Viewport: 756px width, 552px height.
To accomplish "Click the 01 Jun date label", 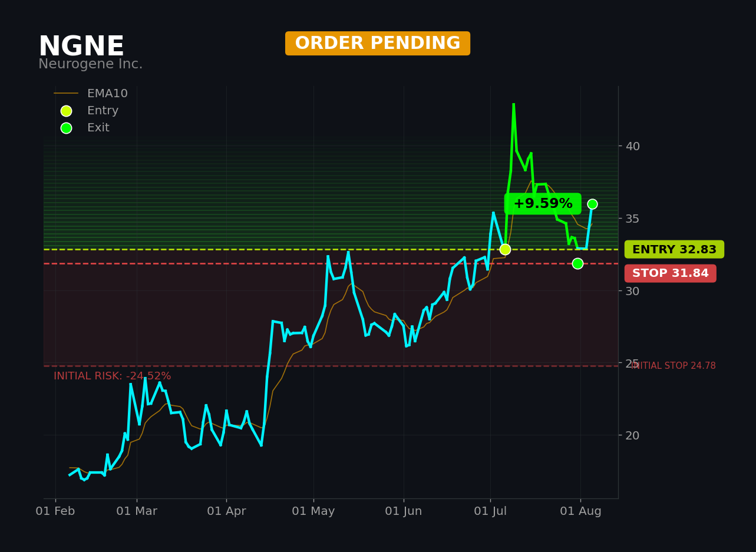I will pos(404,511).
